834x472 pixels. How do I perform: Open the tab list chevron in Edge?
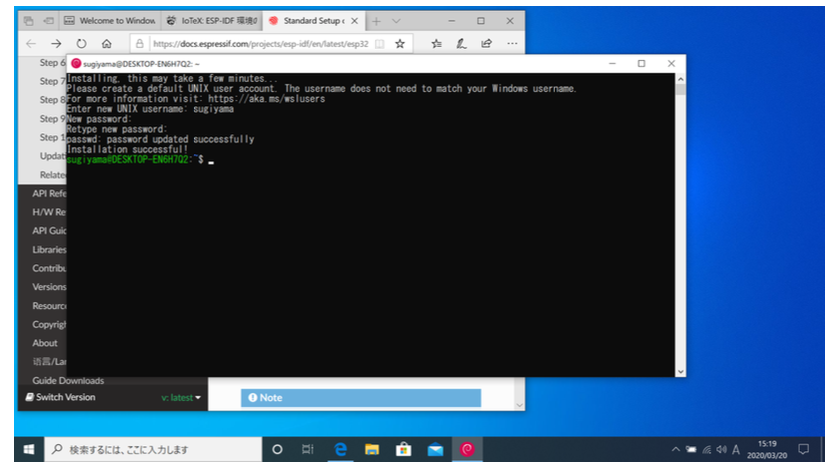pyautogui.click(x=397, y=20)
